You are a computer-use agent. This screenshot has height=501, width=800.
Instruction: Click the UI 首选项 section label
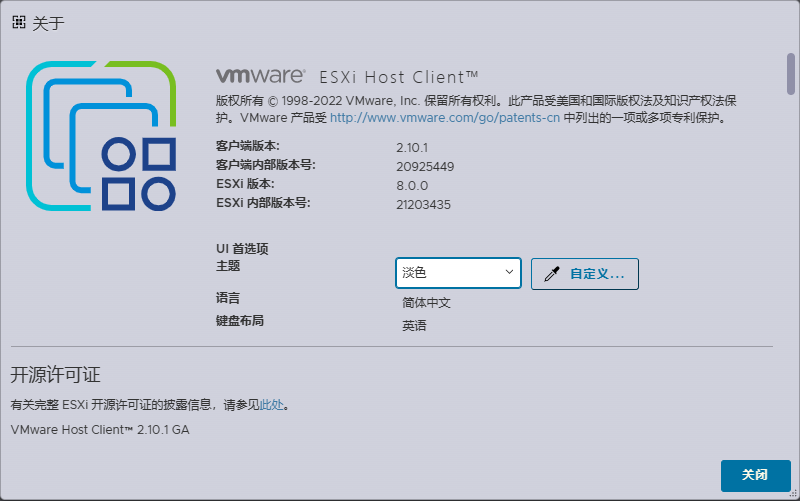tap(242, 248)
